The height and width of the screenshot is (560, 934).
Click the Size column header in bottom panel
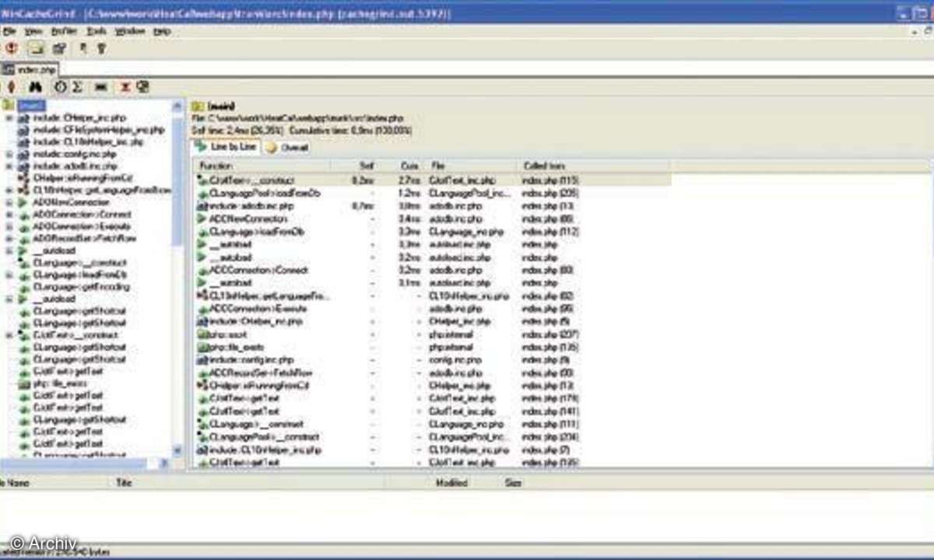[x=514, y=482]
